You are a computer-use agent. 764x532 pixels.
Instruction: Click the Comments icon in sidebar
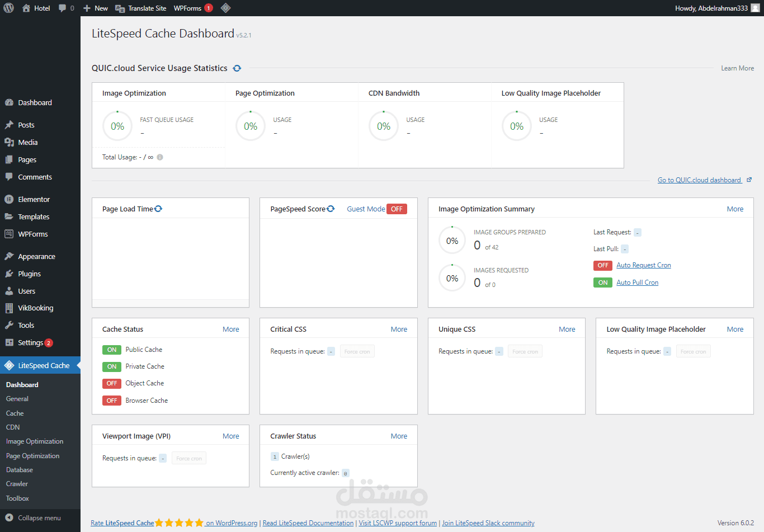(9, 177)
